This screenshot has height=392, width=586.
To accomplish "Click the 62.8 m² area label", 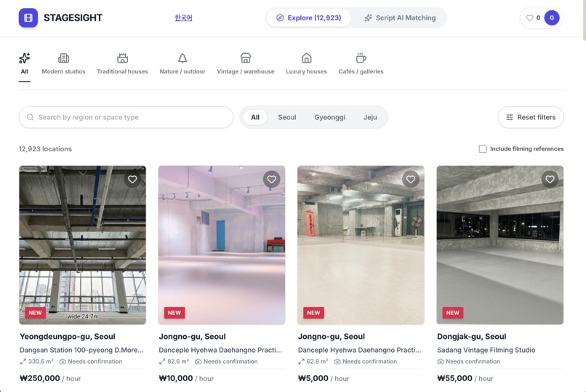I will click(x=313, y=361).
